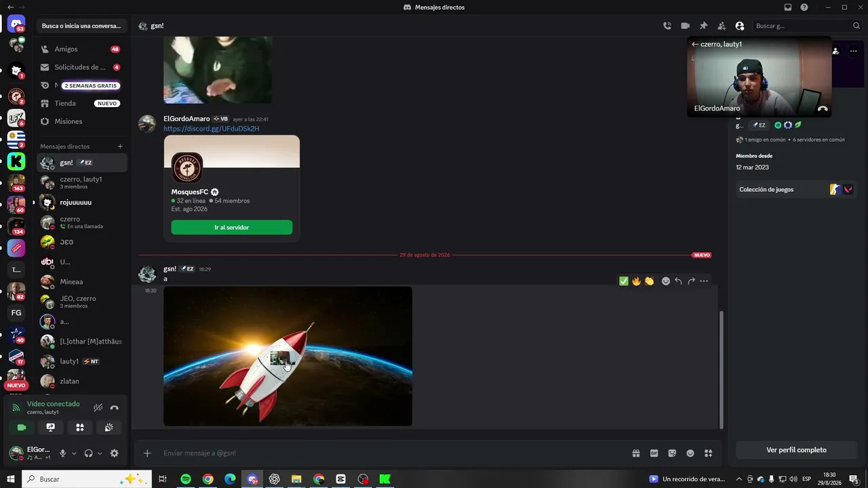Open the rocket image attachment
Image resolution: width=868 pixels, height=488 pixels.
click(288, 356)
